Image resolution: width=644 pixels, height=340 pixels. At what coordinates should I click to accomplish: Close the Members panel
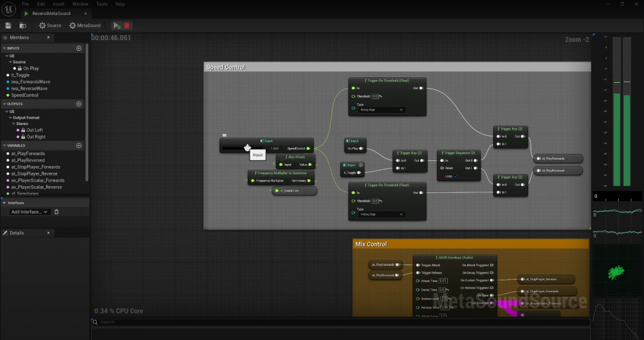click(x=48, y=37)
